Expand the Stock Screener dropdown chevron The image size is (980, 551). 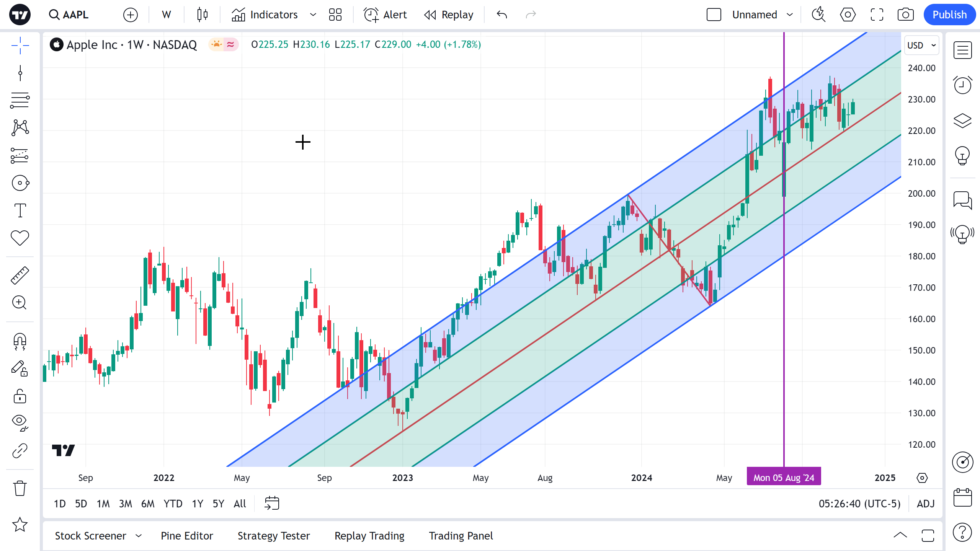coord(139,536)
